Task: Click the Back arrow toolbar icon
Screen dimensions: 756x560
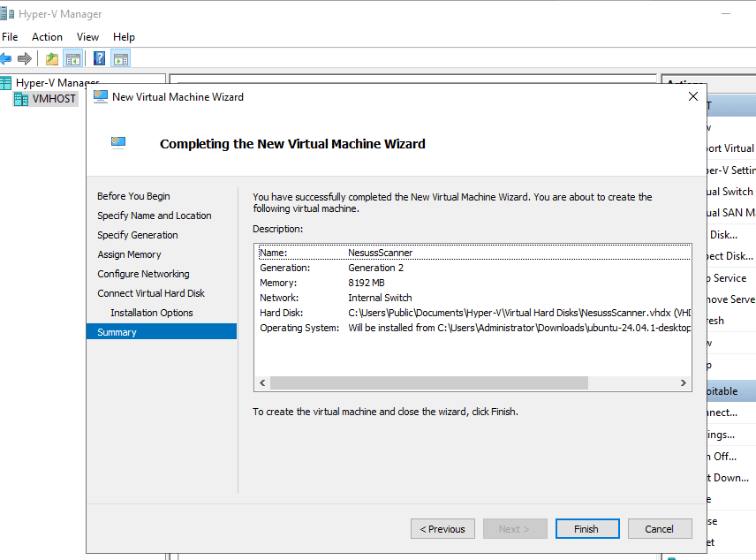Action: [x=5, y=59]
